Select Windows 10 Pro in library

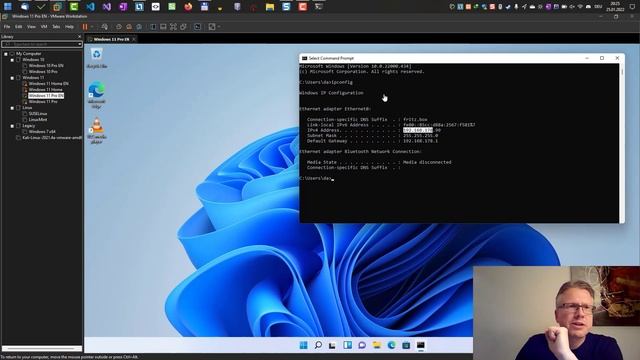(43, 72)
